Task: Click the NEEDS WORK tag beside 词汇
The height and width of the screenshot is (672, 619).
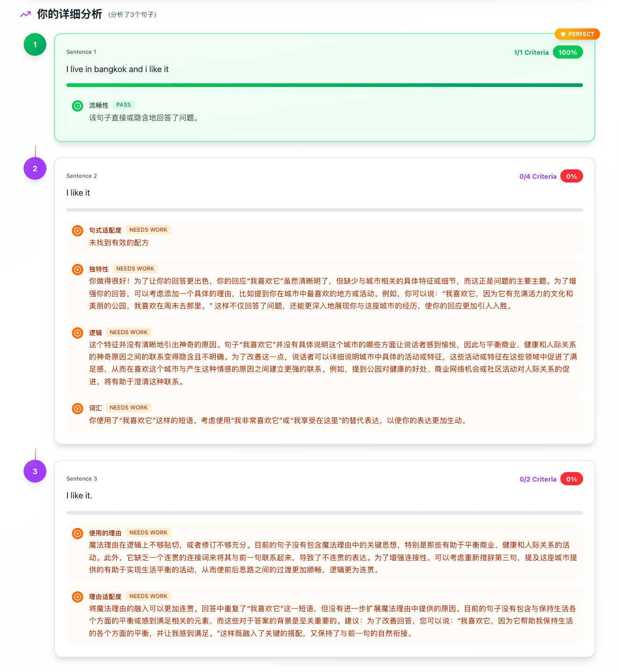Action: (129, 408)
